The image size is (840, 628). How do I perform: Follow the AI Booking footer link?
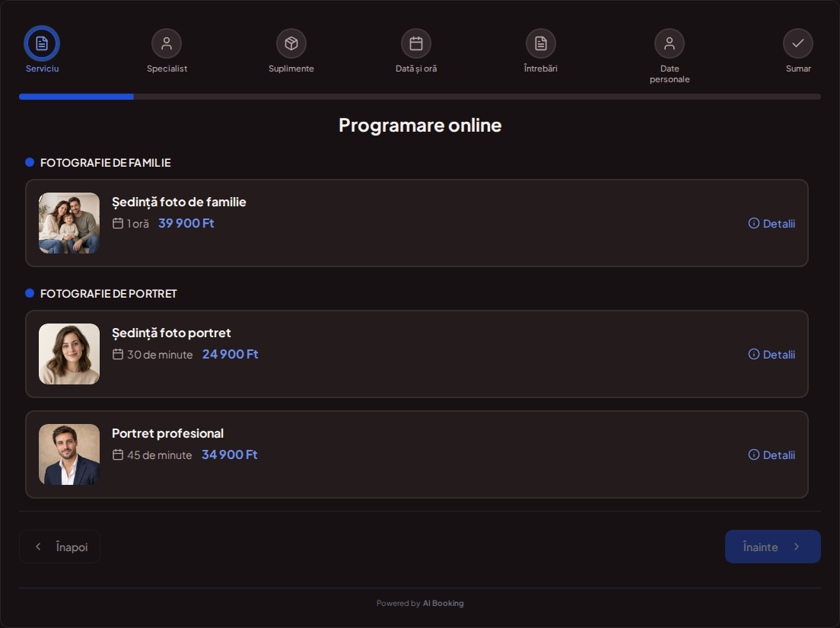point(443,604)
